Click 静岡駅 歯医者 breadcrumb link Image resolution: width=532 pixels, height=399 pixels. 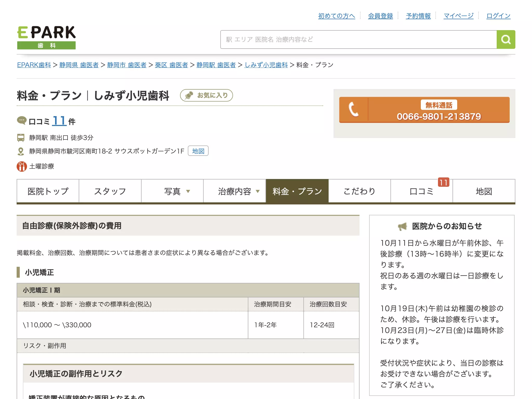[216, 65]
